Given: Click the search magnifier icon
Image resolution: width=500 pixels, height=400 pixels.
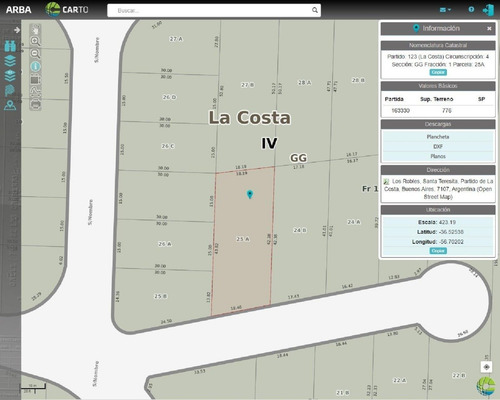Looking at the screenshot, I should pos(315,10).
